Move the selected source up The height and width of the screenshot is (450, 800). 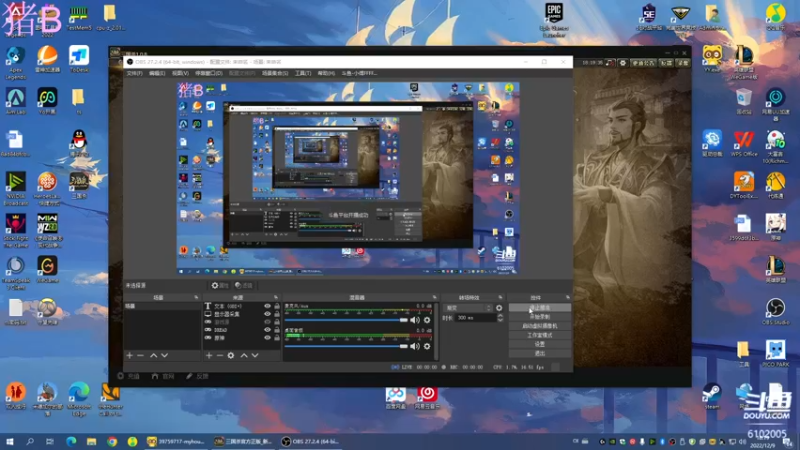[x=244, y=355]
